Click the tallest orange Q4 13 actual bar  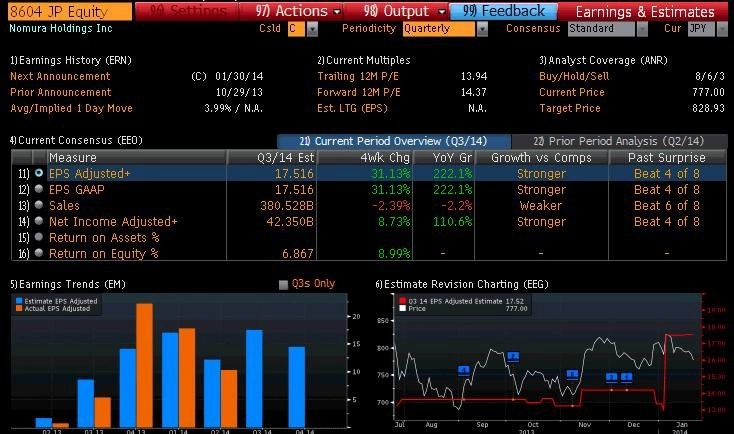145,365
